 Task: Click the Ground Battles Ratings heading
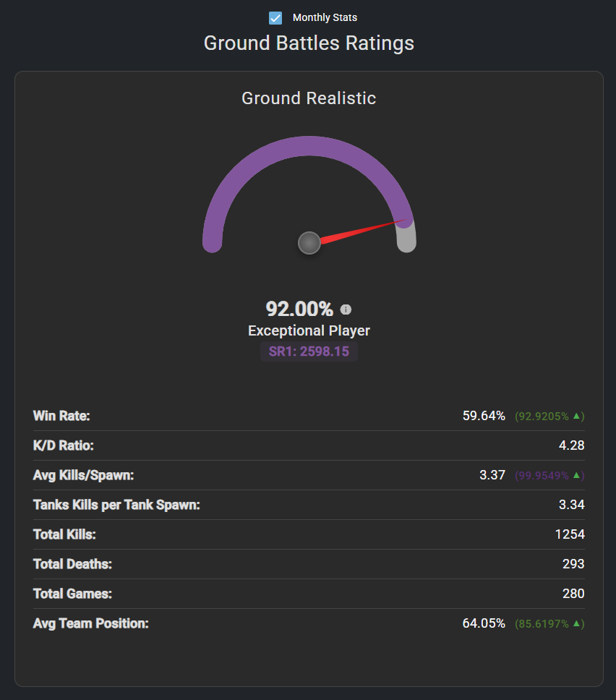coord(309,43)
